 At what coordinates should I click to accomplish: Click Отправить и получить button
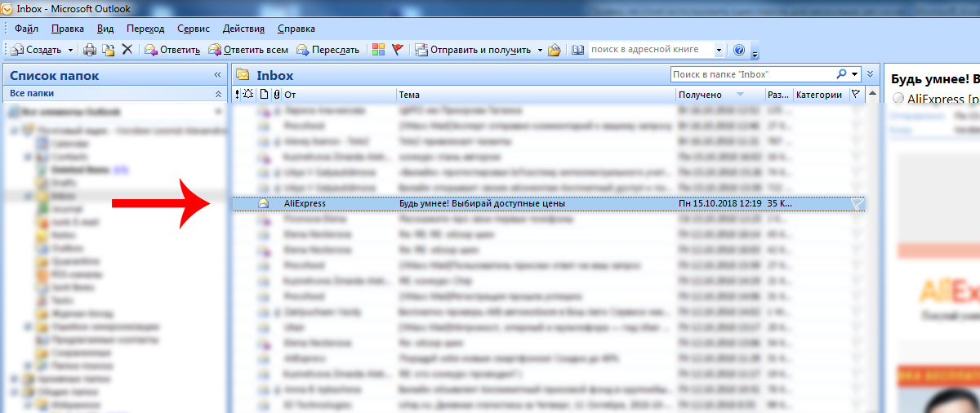point(473,50)
